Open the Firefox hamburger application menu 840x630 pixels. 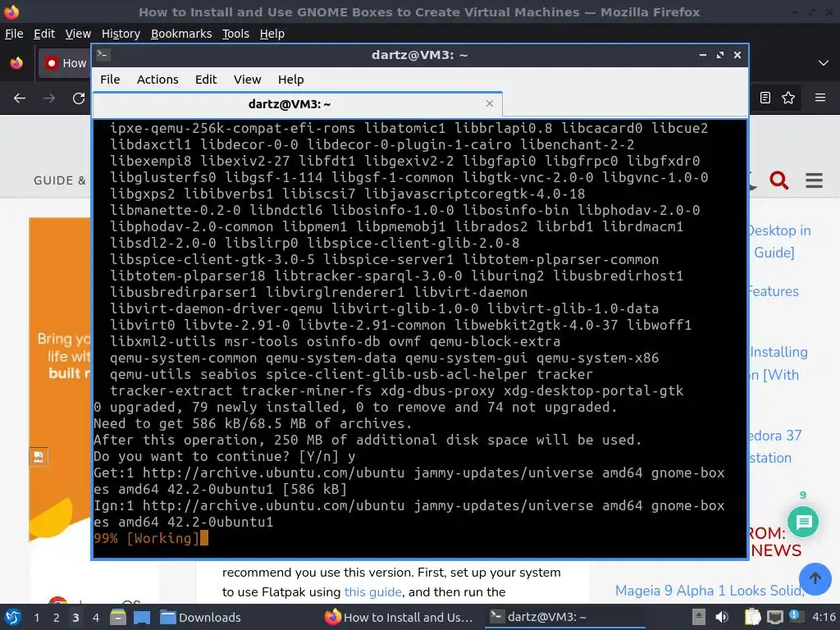[820, 98]
